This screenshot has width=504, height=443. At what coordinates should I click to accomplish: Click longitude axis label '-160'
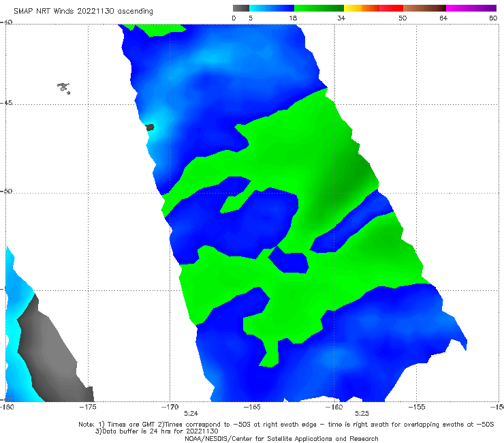tap(334, 407)
